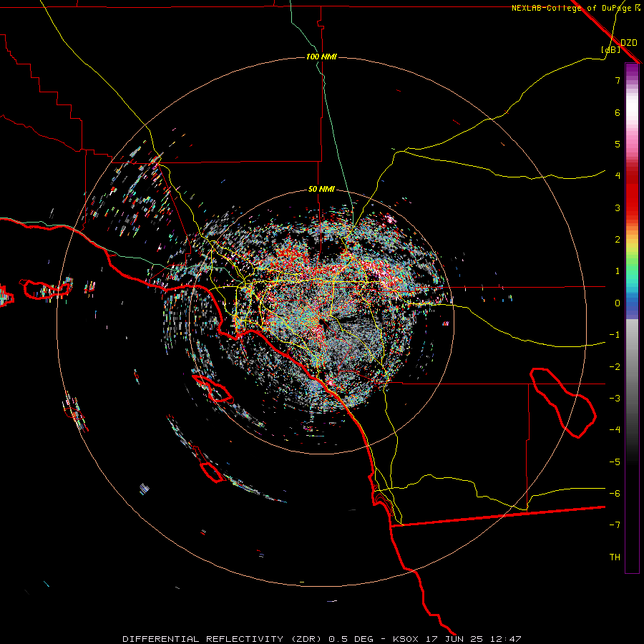Click the -2 scale label
The image size is (644, 644).
pos(615,367)
